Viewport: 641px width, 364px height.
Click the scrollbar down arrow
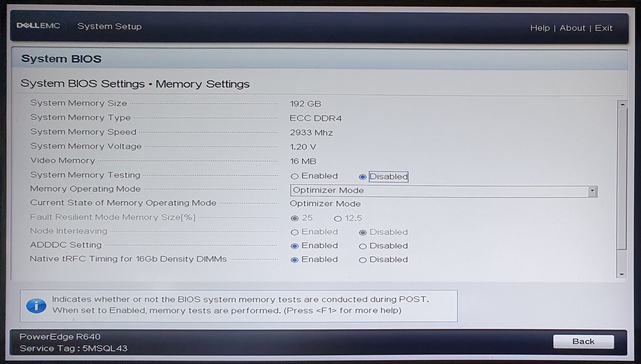[x=622, y=274]
